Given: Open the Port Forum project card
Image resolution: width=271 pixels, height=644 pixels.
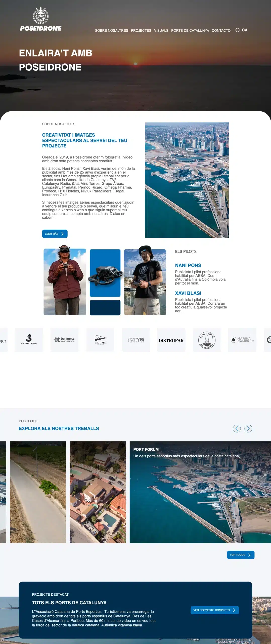Looking at the screenshot, I should coord(200,492).
